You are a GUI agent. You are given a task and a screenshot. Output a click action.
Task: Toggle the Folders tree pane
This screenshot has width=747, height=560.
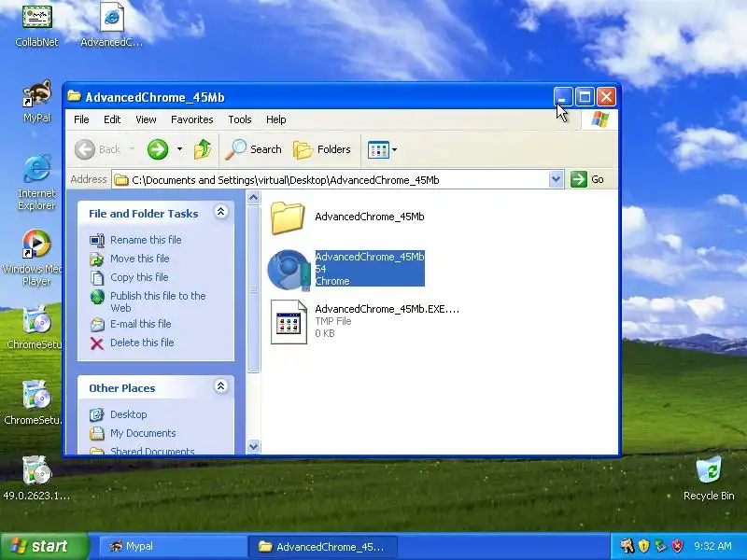[322, 149]
